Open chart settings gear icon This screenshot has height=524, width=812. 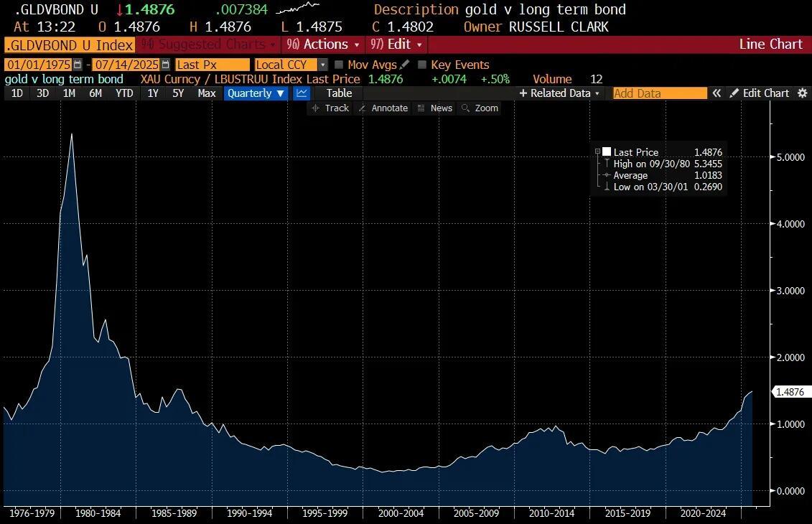coord(803,93)
